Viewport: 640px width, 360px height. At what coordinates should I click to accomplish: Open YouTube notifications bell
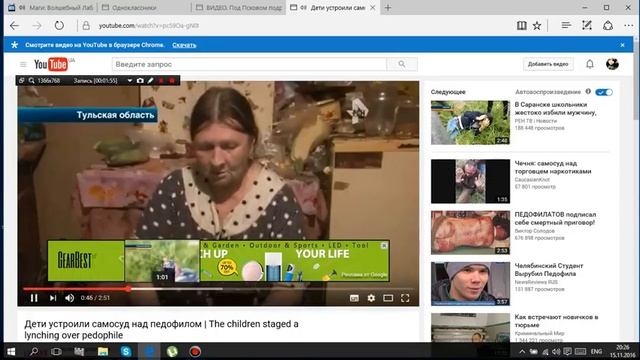pyautogui.click(x=590, y=64)
